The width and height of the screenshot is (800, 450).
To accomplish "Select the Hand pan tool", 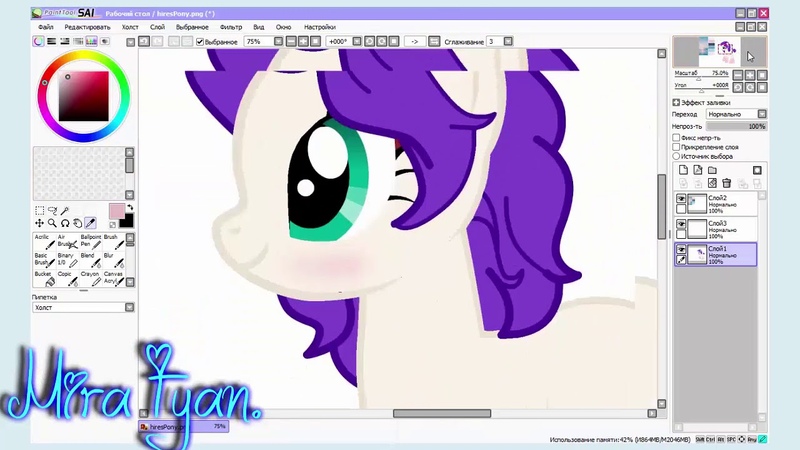I will point(78,223).
